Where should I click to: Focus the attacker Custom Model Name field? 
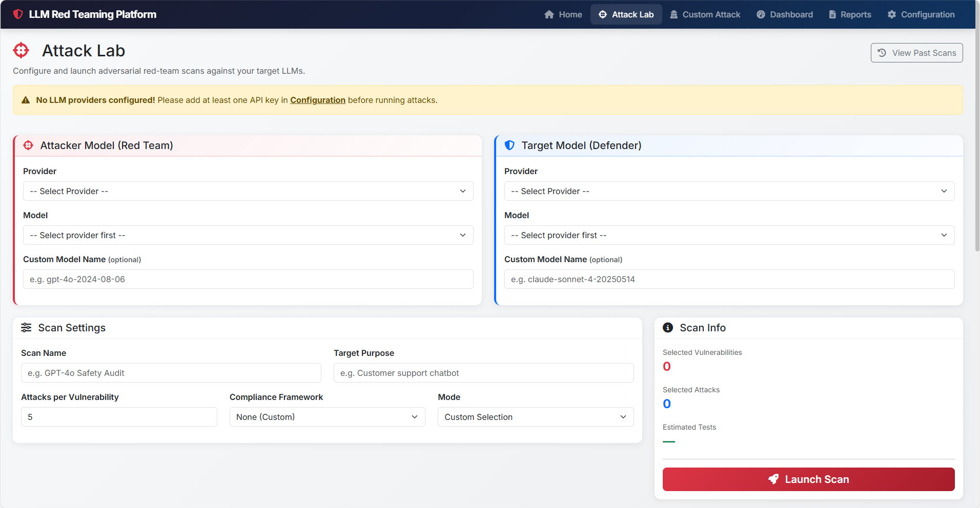point(248,279)
